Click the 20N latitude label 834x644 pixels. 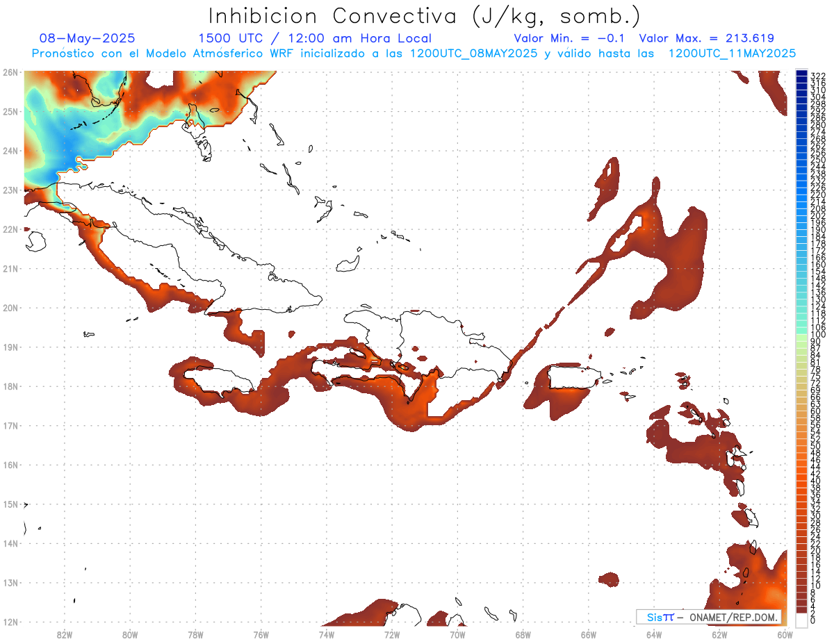coord(10,308)
